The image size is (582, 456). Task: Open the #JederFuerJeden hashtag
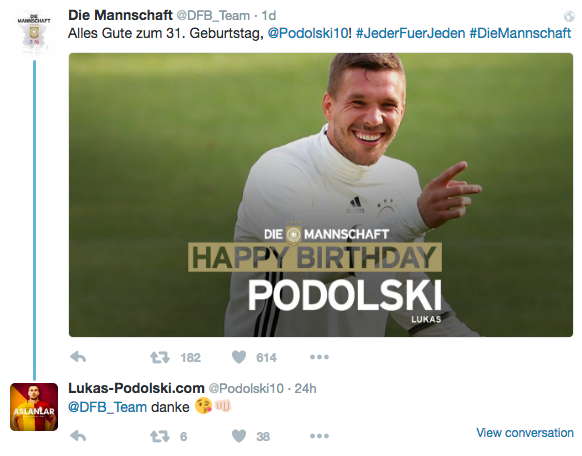(x=411, y=33)
